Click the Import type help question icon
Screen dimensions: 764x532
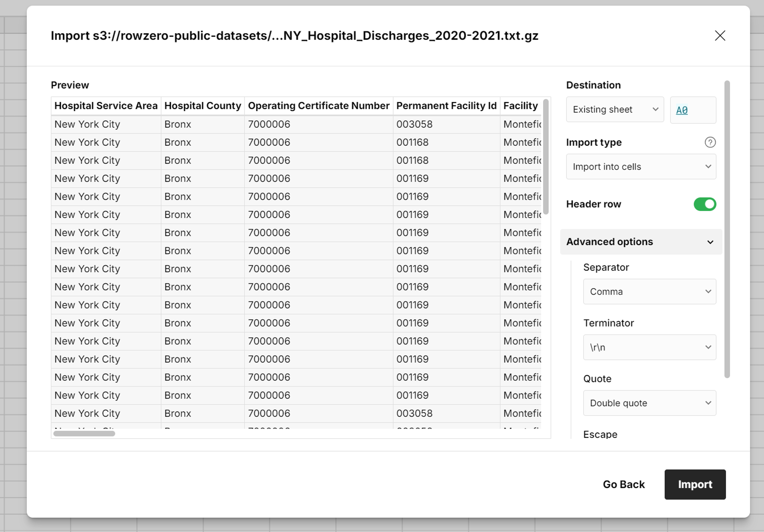(710, 142)
